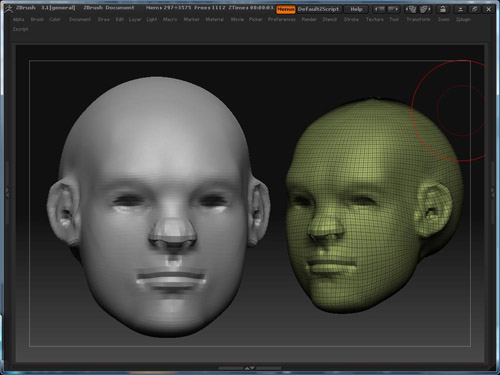Click the ZBrush logo icon

(x=8, y=8)
